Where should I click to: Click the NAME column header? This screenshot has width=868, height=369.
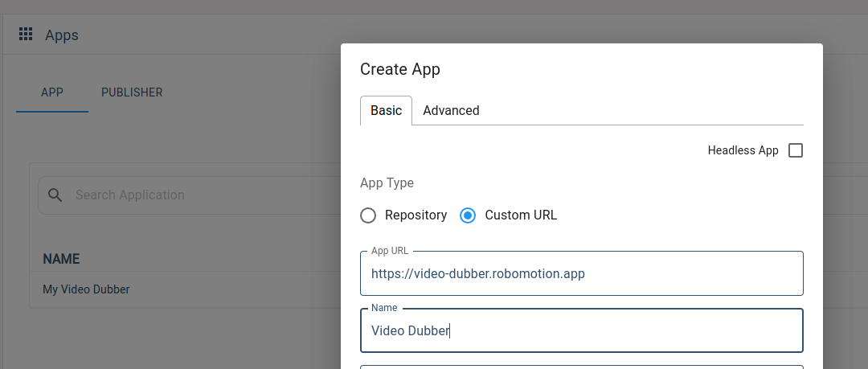pyautogui.click(x=61, y=259)
